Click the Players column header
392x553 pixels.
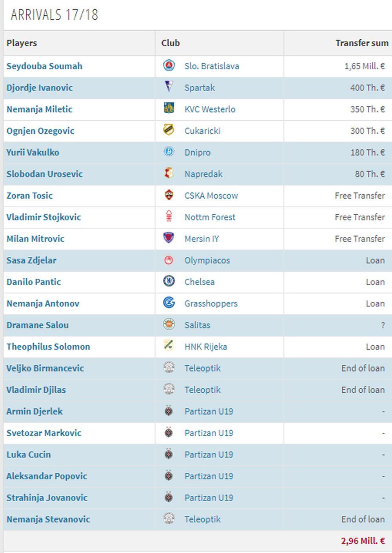coord(22,43)
